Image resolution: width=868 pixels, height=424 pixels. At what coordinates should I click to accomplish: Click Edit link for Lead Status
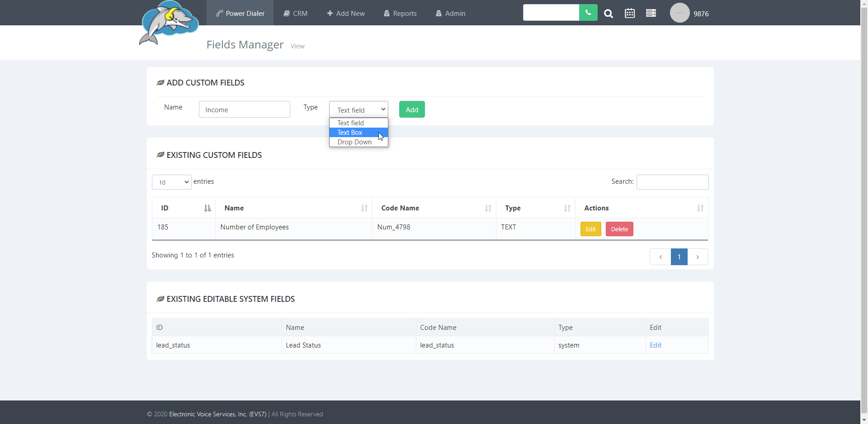[656, 345]
